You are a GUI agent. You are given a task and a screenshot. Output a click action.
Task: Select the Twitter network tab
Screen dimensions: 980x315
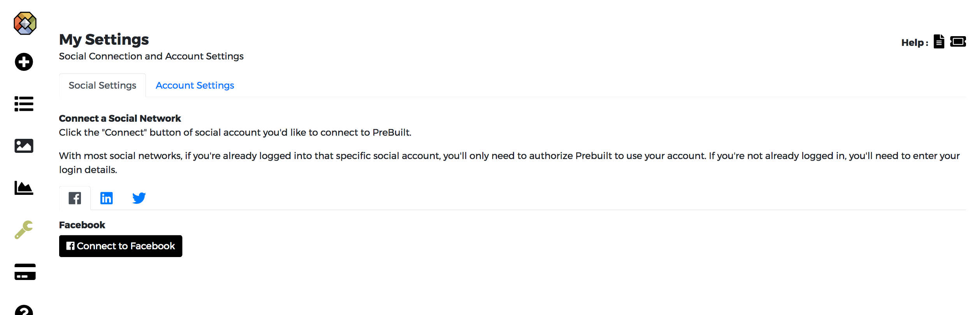pyautogui.click(x=139, y=198)
